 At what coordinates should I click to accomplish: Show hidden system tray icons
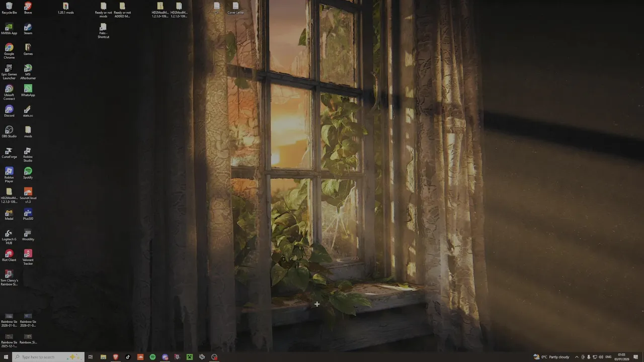click(x=577, y=357)
